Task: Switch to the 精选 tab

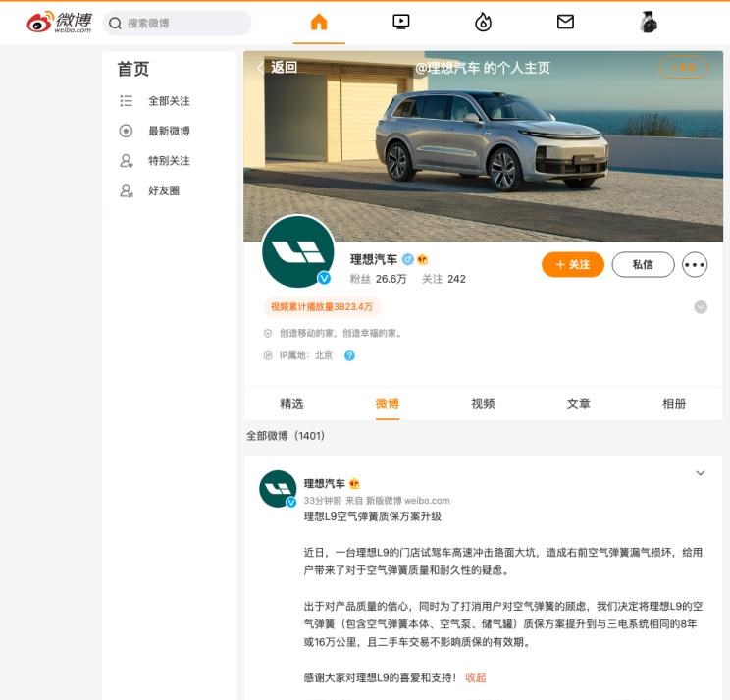Action: pos(292,404)
